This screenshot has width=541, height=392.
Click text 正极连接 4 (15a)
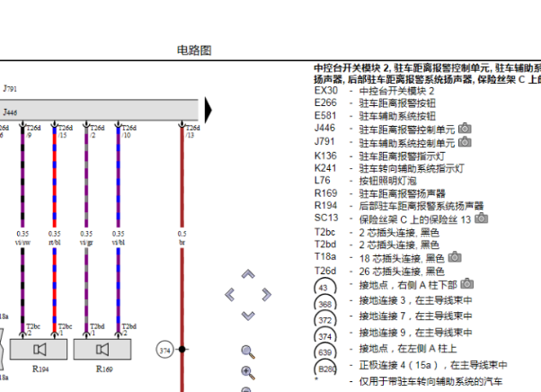coord(401,365)
